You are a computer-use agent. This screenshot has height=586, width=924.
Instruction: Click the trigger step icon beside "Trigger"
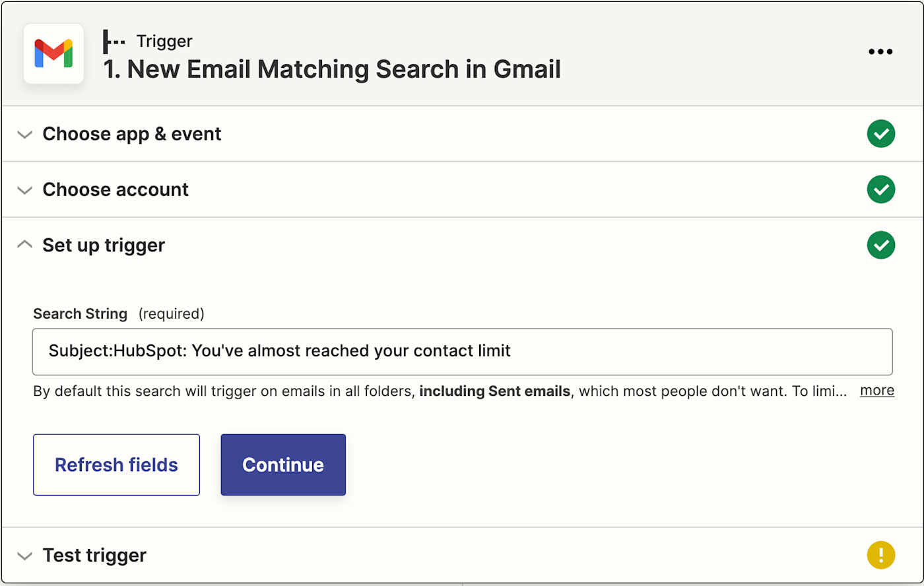pyautogui.click(x=114, y=42)
